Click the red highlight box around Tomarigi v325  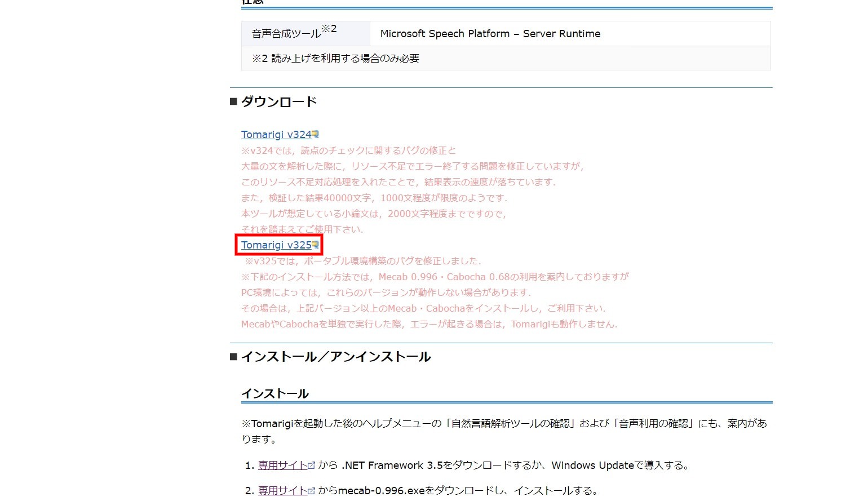coord(279,245)
